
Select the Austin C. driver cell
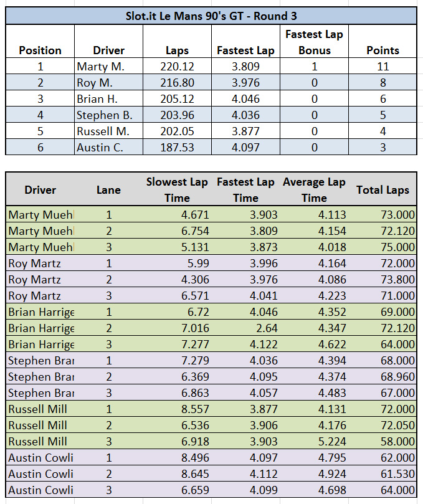tap(108, 148)
